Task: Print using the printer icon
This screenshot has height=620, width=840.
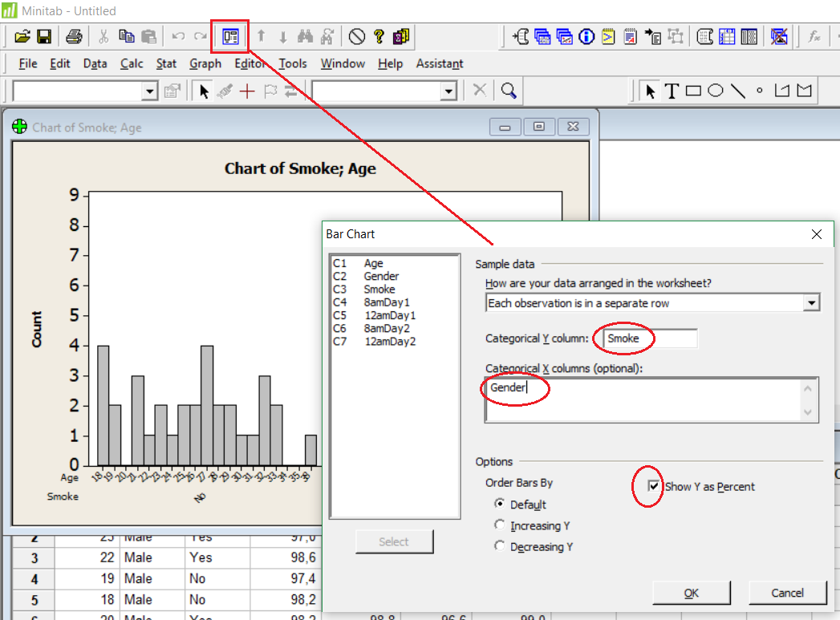Action: pos(74,36)
